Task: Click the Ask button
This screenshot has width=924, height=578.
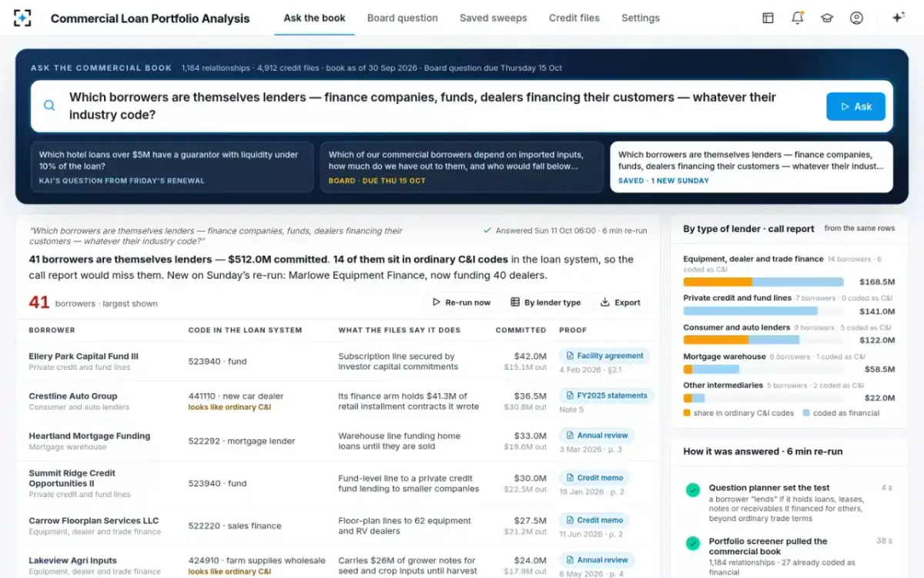Action: coord(855,106)
